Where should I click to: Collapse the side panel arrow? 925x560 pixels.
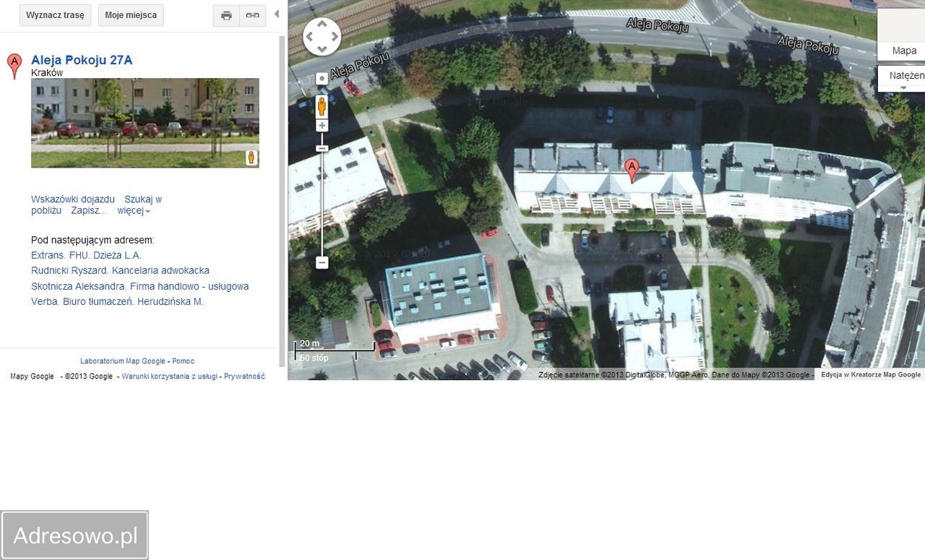coord(276,14)
